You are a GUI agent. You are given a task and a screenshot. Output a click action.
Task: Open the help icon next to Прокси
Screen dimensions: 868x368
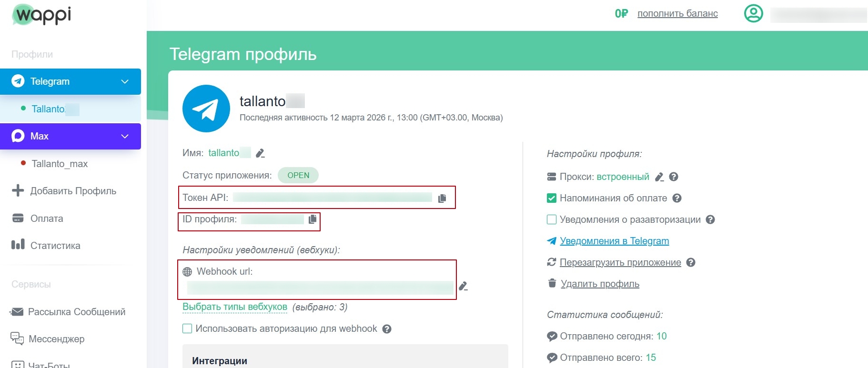(x=674, y=177)
